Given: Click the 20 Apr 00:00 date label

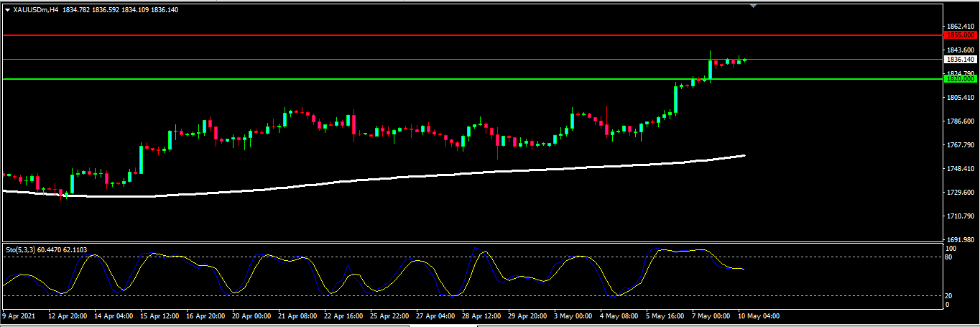Looking at the screenshot, I should click(x=250, y=316).
